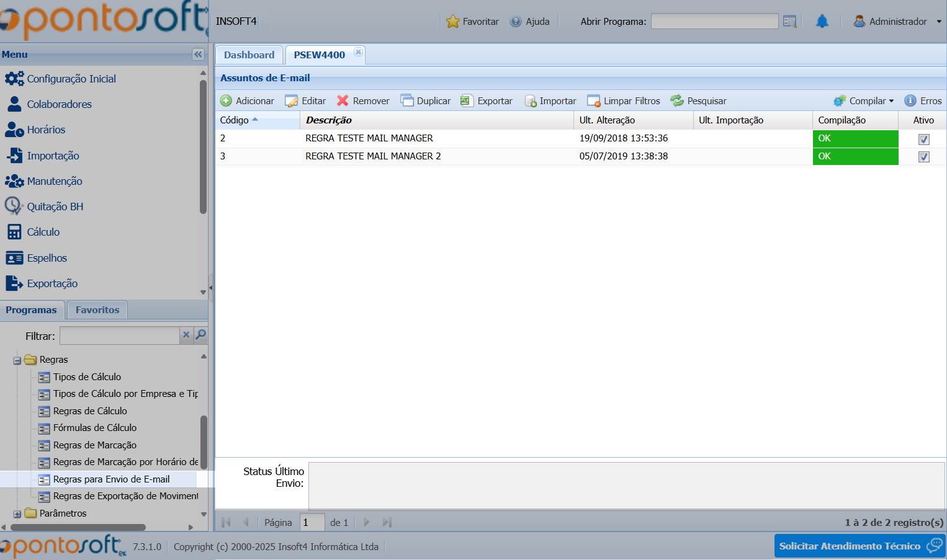947x560 pixels.
Task: Switch to the Dashboard tab
Action: tap(249, 55)
